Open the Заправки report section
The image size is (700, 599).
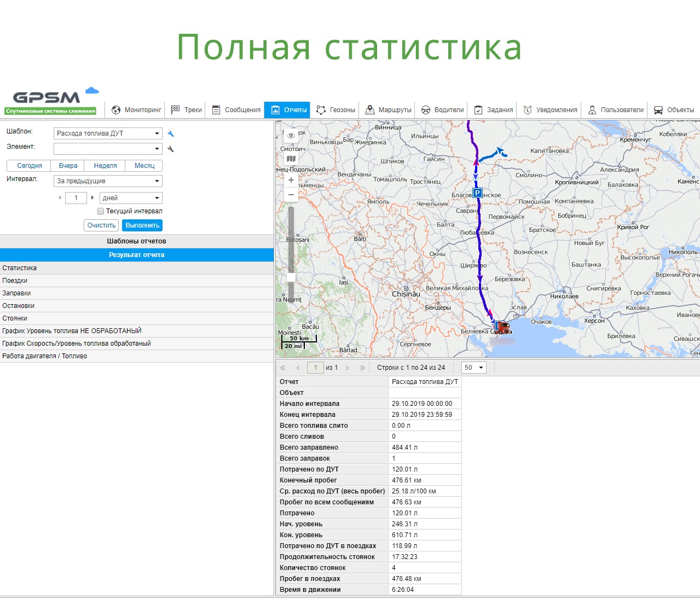pyautogui.click(x=16, y=293)
